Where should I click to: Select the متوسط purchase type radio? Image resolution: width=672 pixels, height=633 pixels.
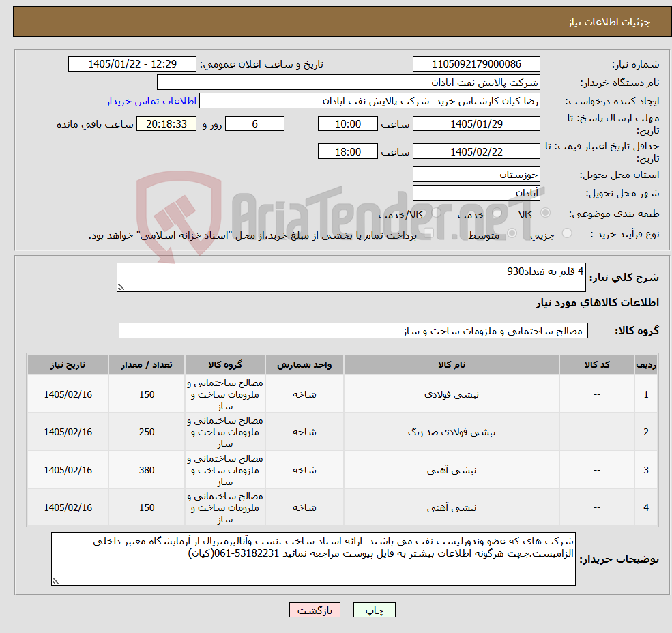(512, 233)
